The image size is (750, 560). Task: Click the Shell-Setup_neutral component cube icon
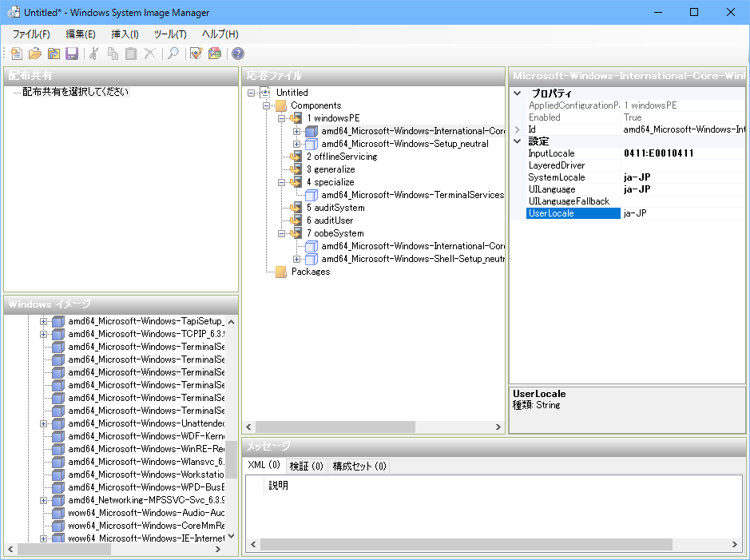click(x=312, y=259)
